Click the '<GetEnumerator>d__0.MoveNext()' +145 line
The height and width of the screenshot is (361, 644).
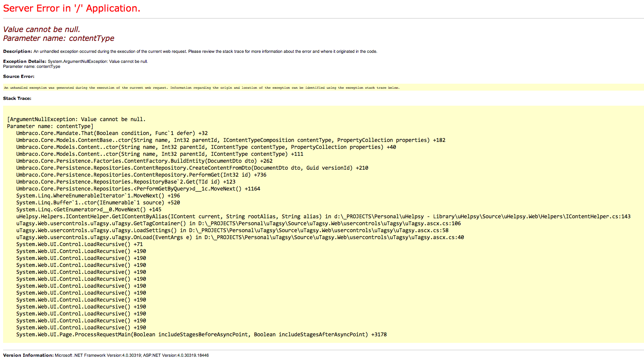pos(89,209)
